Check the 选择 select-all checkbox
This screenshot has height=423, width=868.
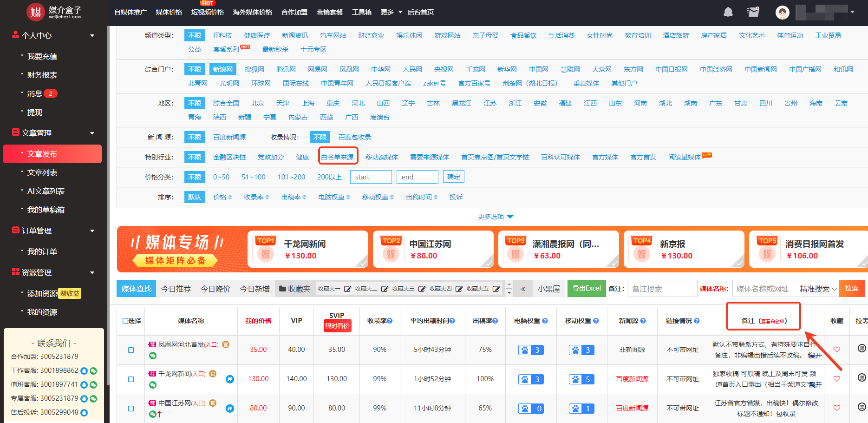tap(125, 321)
